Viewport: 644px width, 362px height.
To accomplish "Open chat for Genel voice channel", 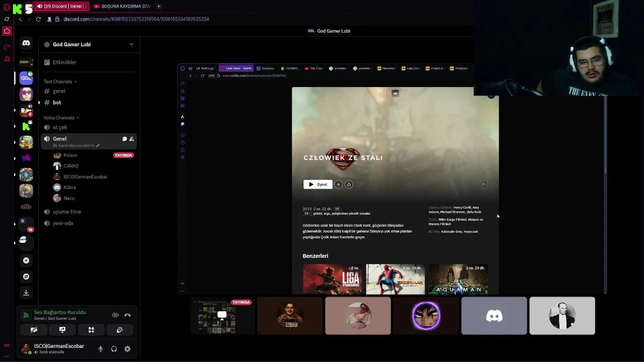I will pyautogui.click(x=124, y=139).
